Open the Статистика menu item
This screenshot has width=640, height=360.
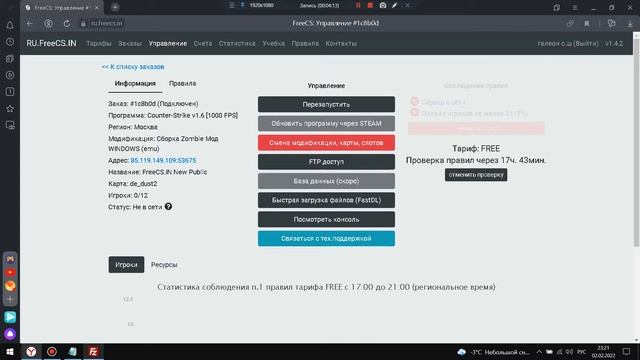[x=237, y=43]
